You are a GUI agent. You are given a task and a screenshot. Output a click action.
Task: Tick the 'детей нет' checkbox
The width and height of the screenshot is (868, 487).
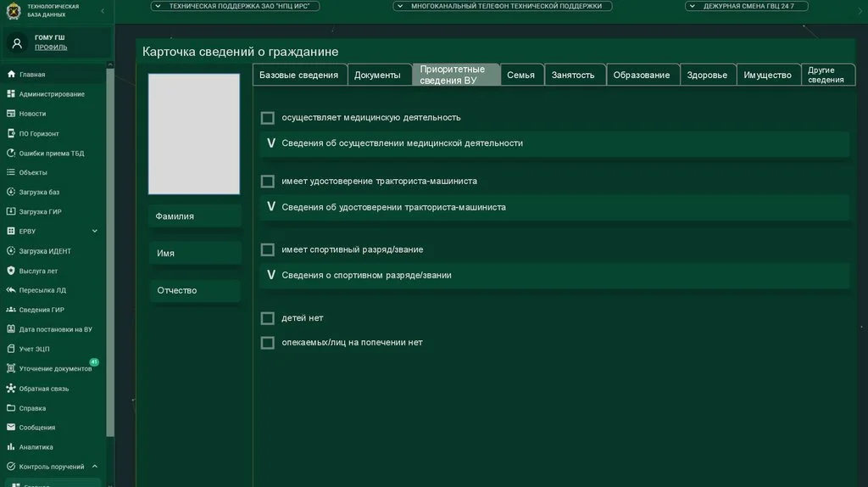[268, 318]
